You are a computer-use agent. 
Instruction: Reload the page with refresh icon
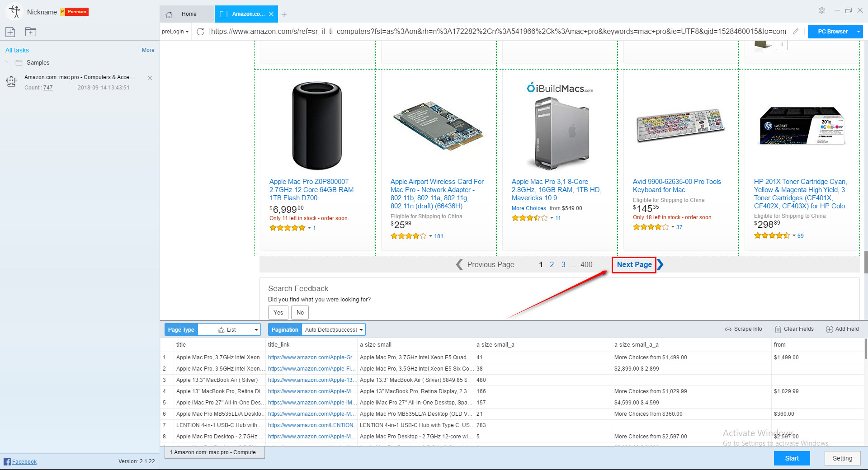click(201, 31)
